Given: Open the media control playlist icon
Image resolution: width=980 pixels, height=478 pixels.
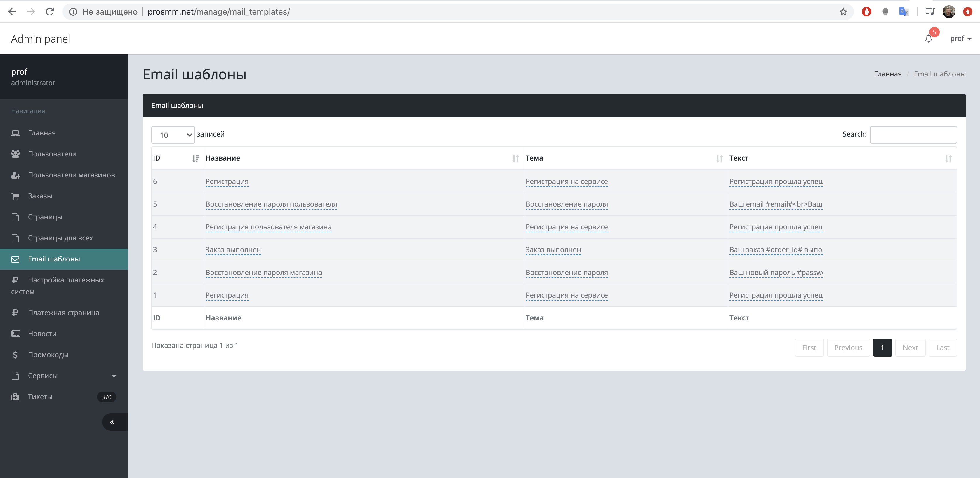Looking at the screenshot, I should [x=930, y=12].
